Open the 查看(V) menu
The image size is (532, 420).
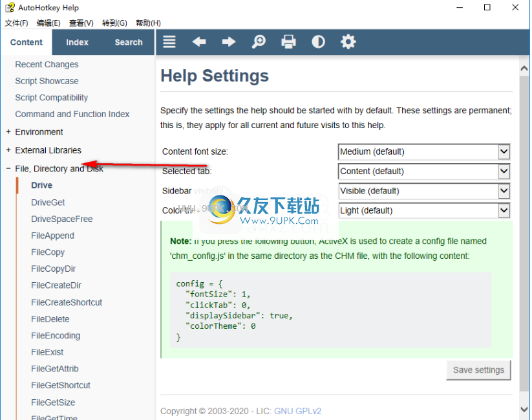(x=81, y=23)
